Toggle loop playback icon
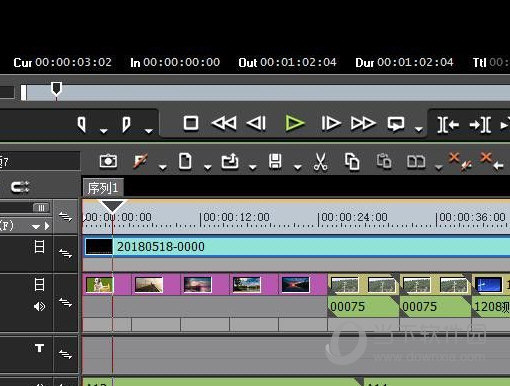 click(396, 123)
